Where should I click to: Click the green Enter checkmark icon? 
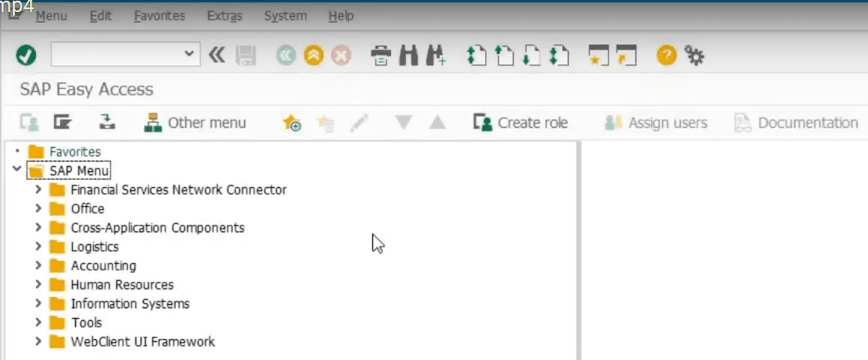tap(26, 55)
